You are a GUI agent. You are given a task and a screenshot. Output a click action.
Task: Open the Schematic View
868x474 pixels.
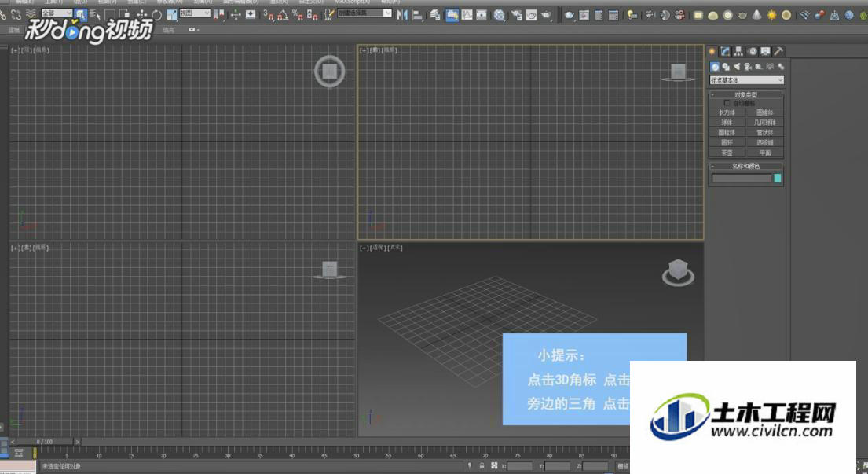tap(482, 15)
